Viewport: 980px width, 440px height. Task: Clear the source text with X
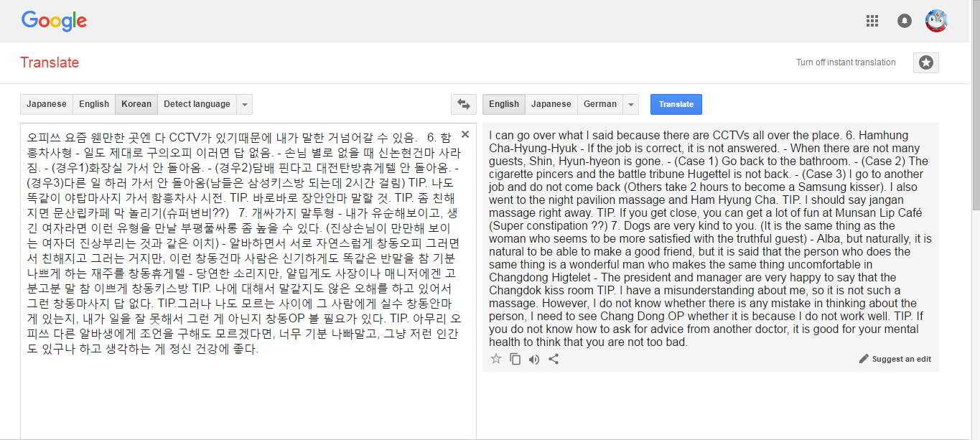(465, 134)
